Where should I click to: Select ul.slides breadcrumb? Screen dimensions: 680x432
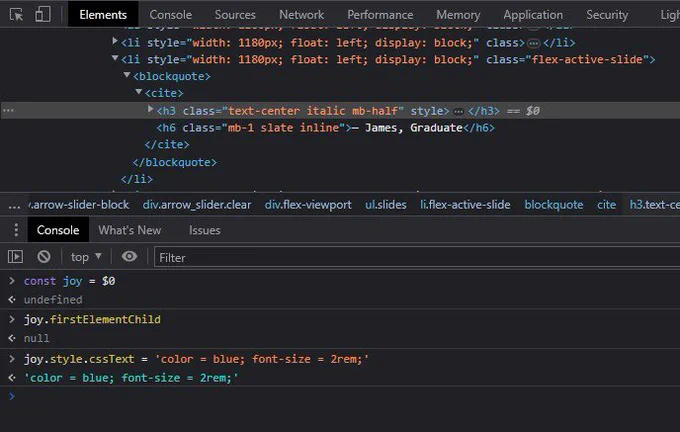(x=386, y=205)
